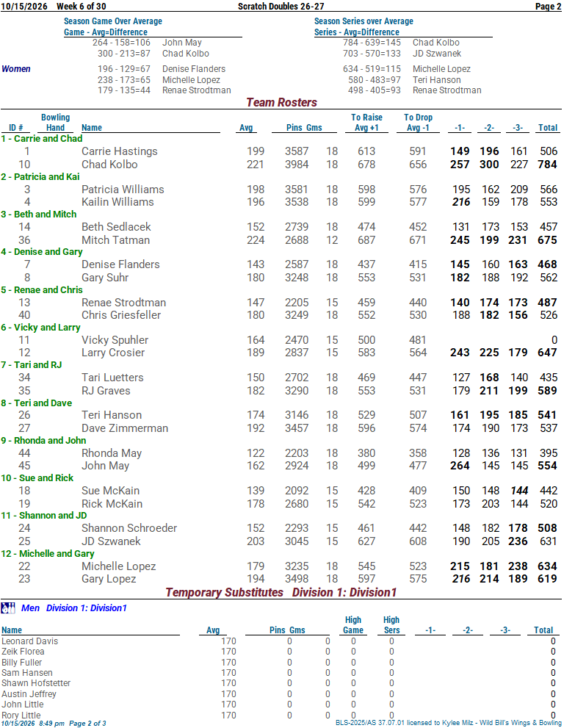Click the 'ID #' column header
Viewport: 564px width, 728px height.
pos(15,128)
